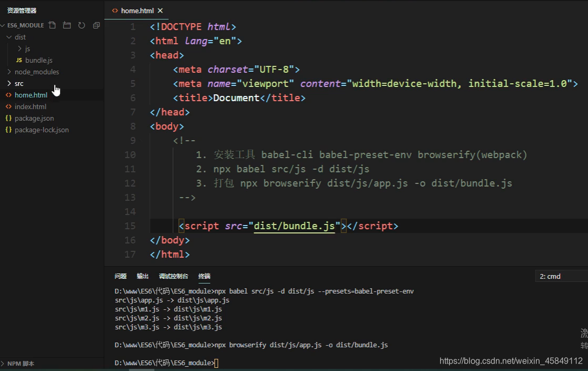Create a new file in ES6_MODULE
588x371 pixels.
click(52, 25)
